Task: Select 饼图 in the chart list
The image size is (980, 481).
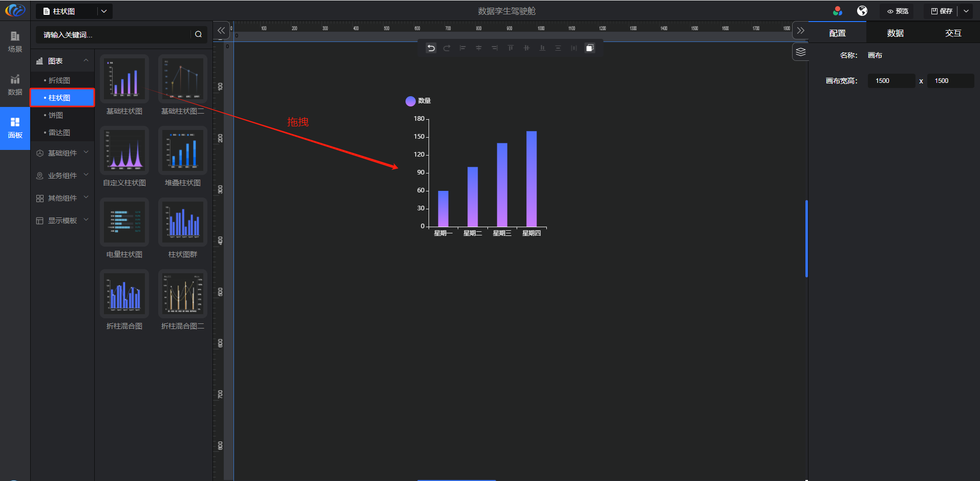Action: (56, 115)
